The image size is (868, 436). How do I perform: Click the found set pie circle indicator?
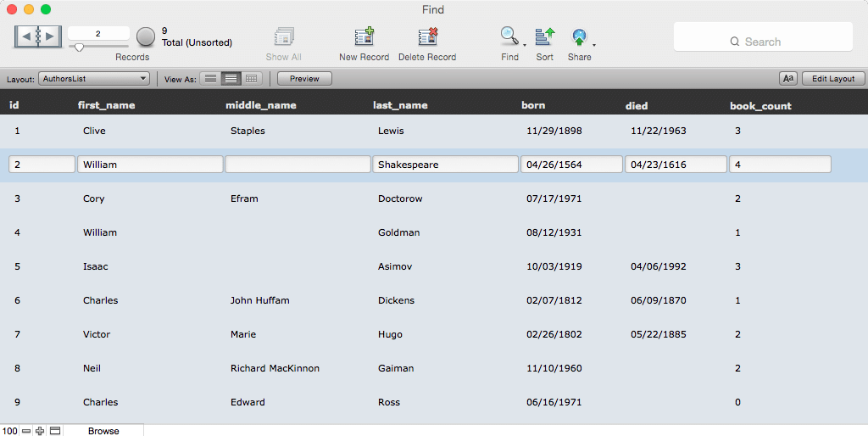[146, 36]
